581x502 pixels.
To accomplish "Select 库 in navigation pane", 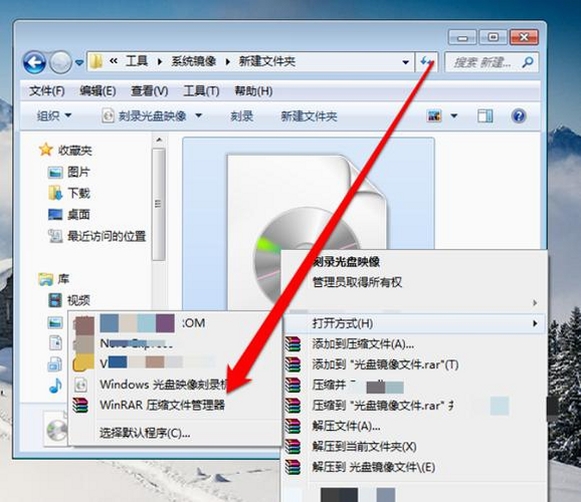I will 63,279.
